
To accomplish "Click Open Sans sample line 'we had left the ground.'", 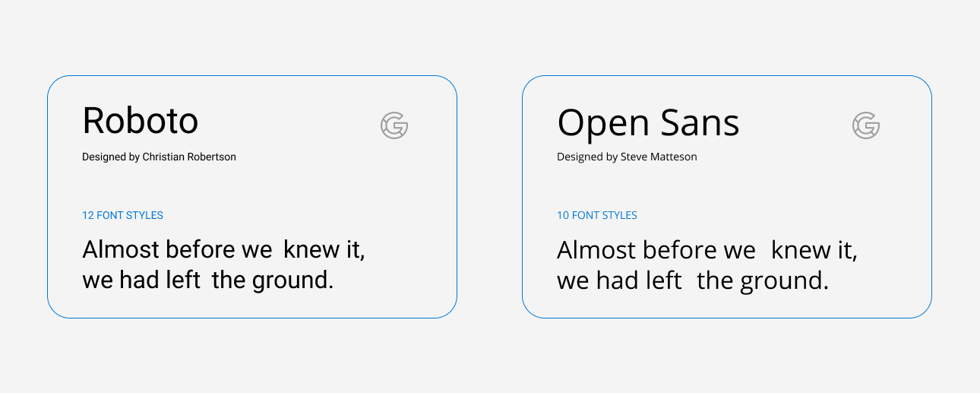I will pos(693,281).
